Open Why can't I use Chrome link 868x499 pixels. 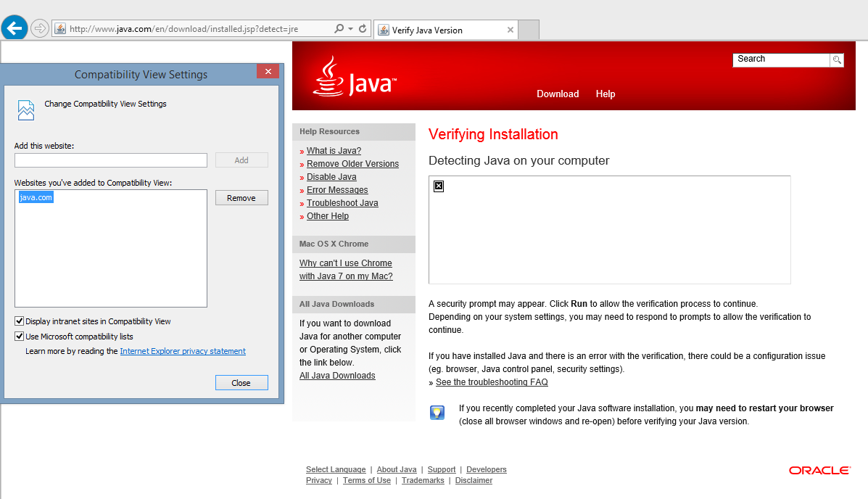click(x=346, y=270)
